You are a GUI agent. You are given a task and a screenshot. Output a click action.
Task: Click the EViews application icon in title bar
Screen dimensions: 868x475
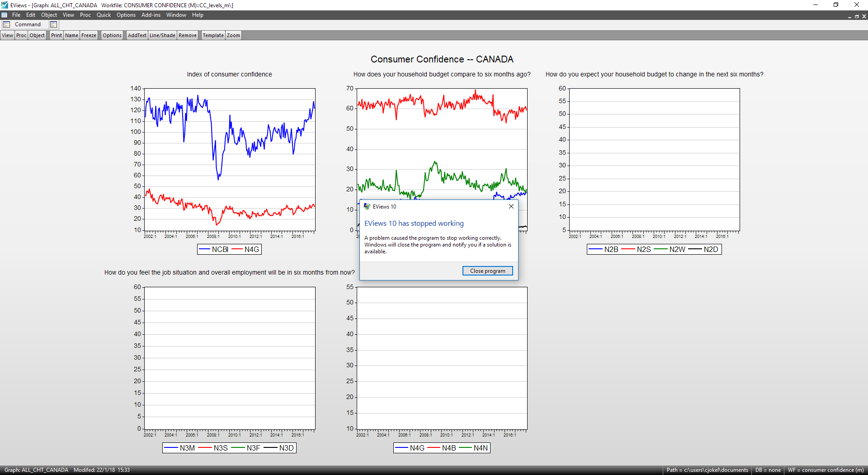(x=5, y=5)
